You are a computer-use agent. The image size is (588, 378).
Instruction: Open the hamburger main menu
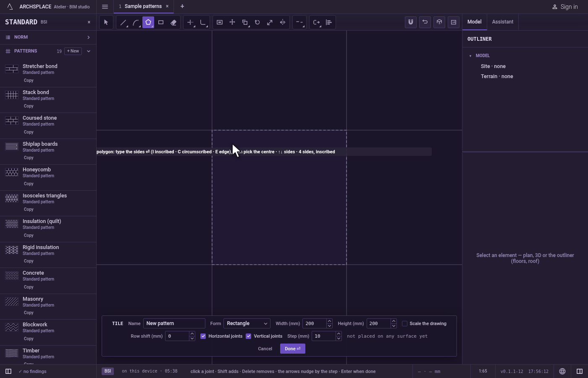coord(105,7)
